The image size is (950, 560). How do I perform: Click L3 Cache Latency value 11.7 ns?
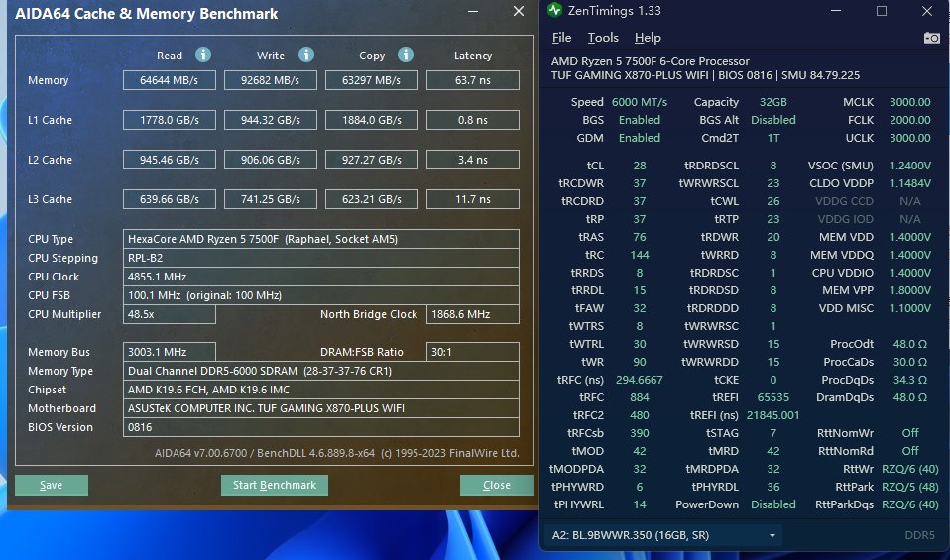(473, 199)
